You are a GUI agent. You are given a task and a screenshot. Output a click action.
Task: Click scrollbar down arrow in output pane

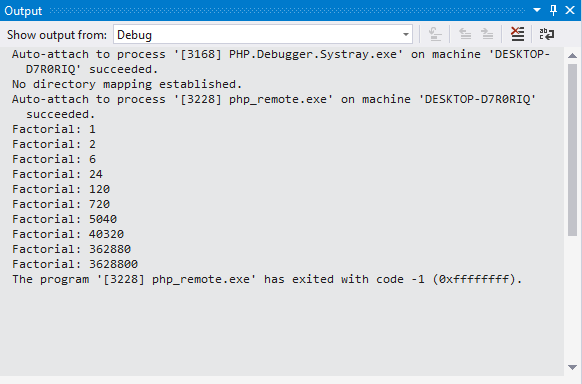point(572,367)
